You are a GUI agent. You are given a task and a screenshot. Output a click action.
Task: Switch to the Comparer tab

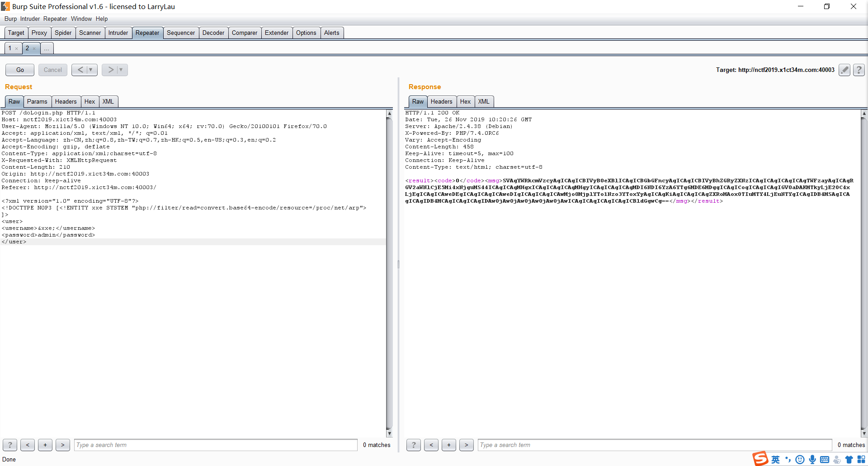[x=245, y=33]
